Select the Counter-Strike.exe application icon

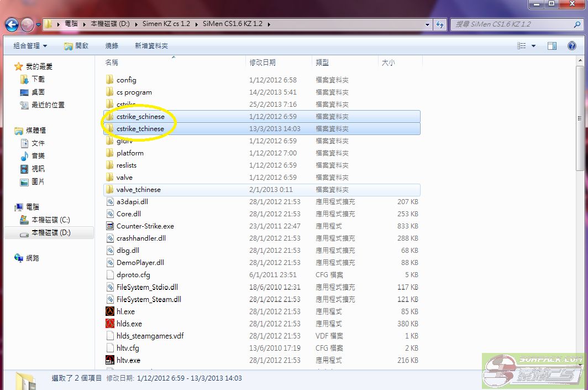tap(110, 226)
